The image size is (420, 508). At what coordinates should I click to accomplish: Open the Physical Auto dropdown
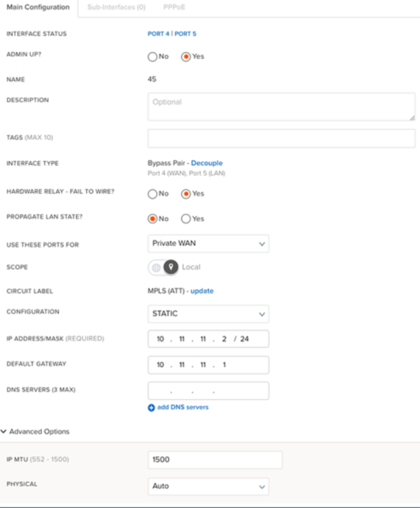point(208,486)
